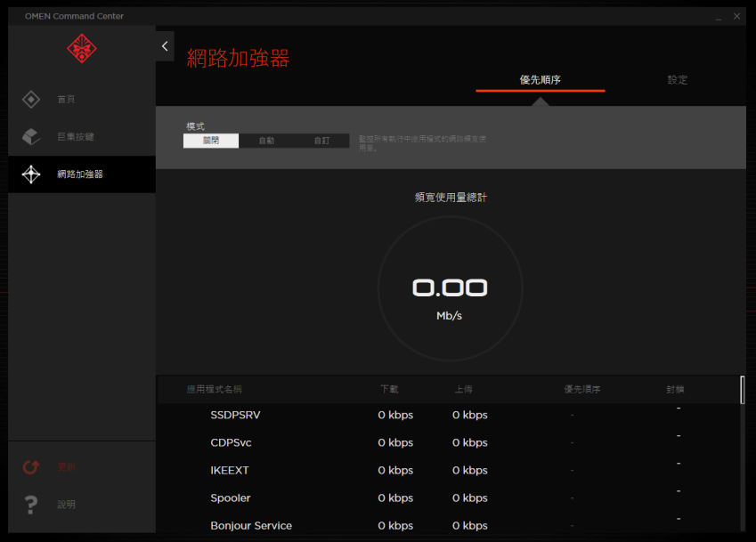Click IKEEXT download value 0 kbps

395,470
